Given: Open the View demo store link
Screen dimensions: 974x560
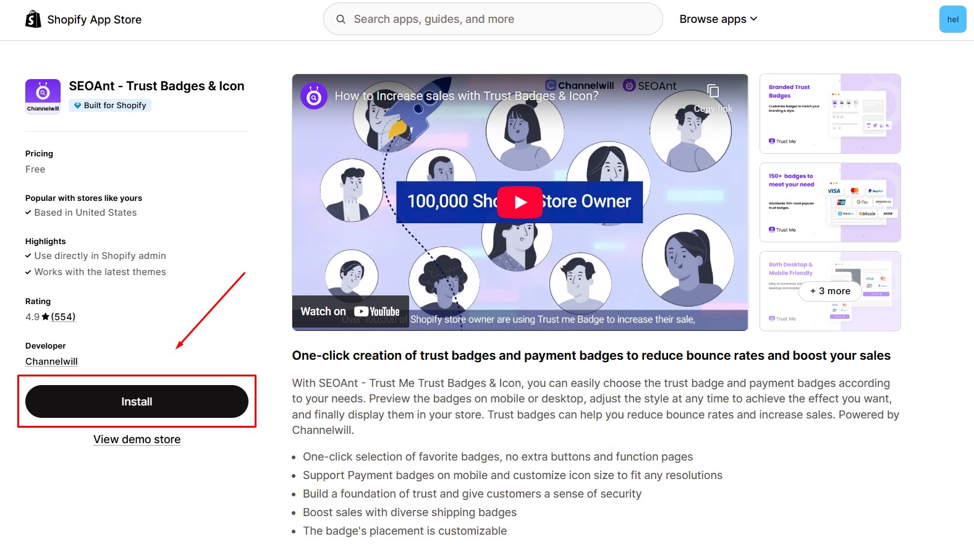Looking at the screenshot, I should click(137, 439).
